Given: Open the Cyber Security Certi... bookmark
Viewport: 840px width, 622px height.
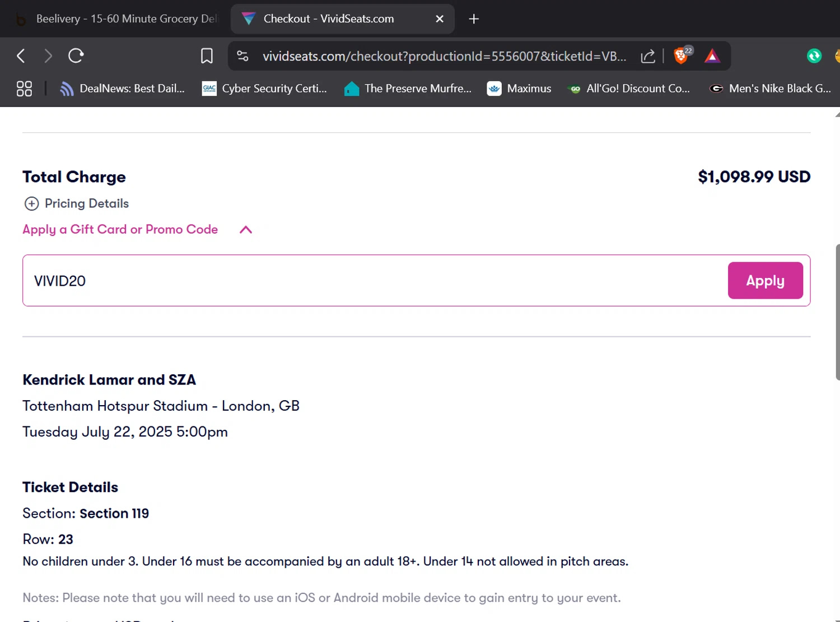Looking at the screenshot, I should point(264,89).
